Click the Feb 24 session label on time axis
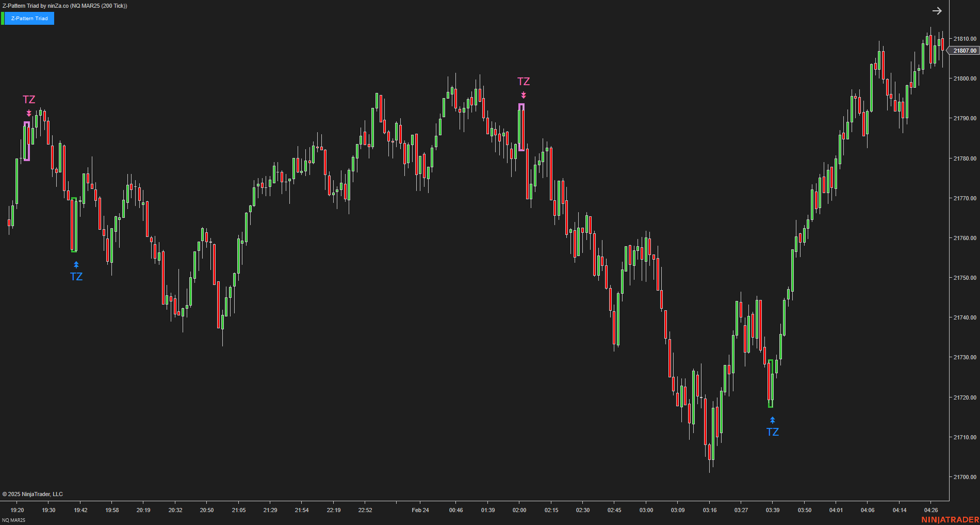This screenshot has height=525, width=980. 420,510
